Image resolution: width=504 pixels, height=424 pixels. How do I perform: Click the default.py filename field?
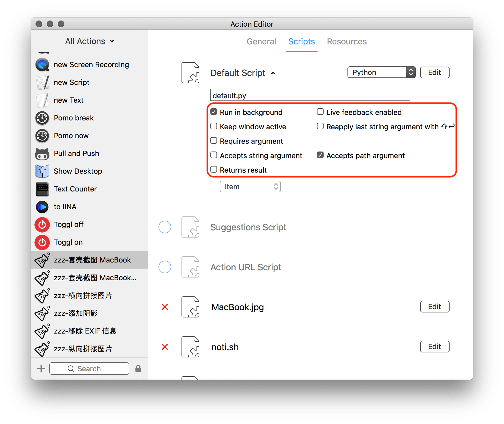(x=310, y=95)
